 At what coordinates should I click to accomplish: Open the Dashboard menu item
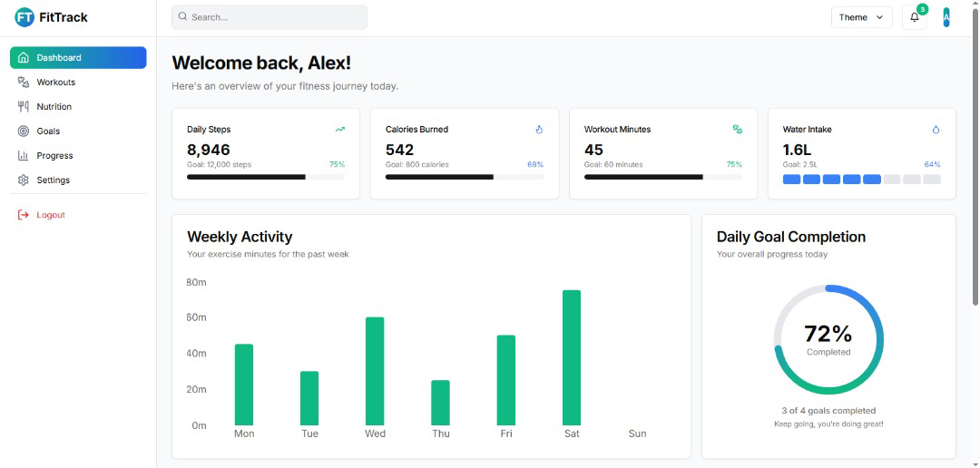pyautogui.click(x=78, y=57)
